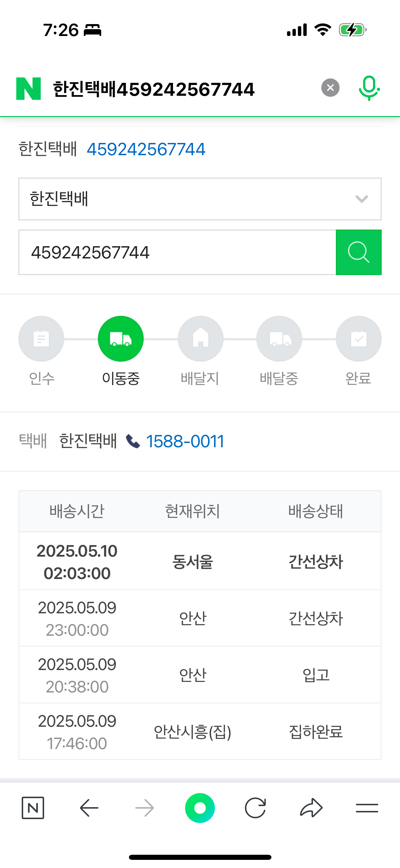
Task: Tap the green circle Green Dot button
Action: pyautogui.click(x=200, y=808)
